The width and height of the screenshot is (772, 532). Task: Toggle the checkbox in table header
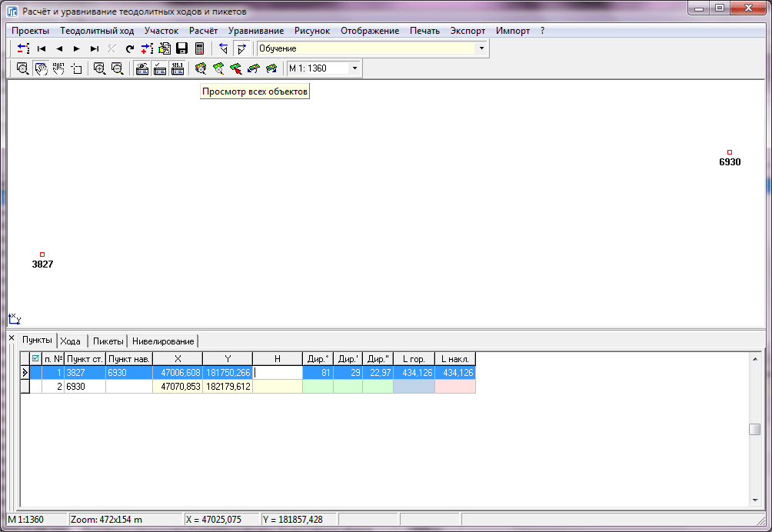pyautogui.click(x=35, y=358)
